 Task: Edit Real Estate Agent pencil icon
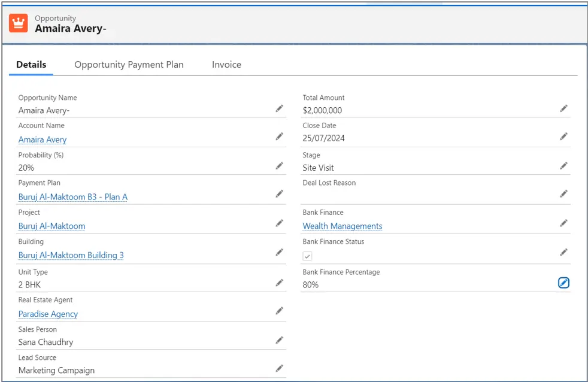click(x=280, y=311)
